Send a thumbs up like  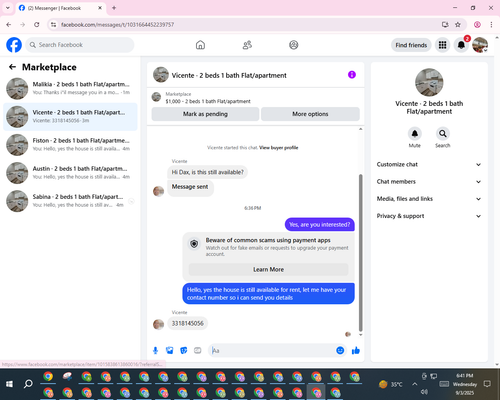point(356,350)
